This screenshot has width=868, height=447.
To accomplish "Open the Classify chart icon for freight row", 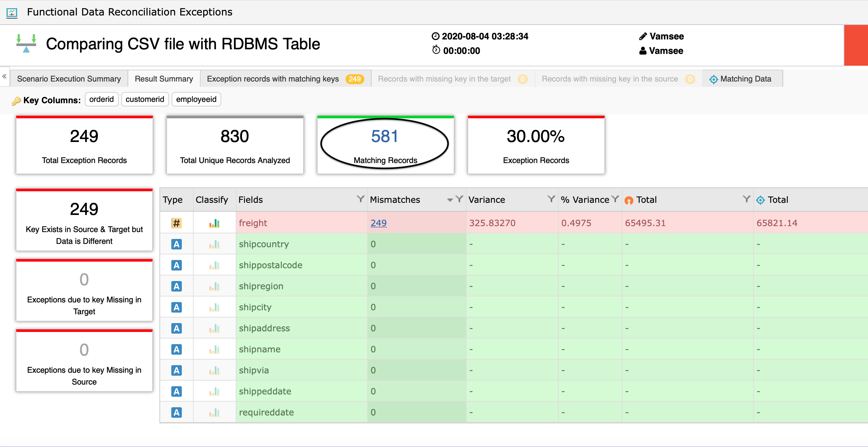I will click(215, 223).
